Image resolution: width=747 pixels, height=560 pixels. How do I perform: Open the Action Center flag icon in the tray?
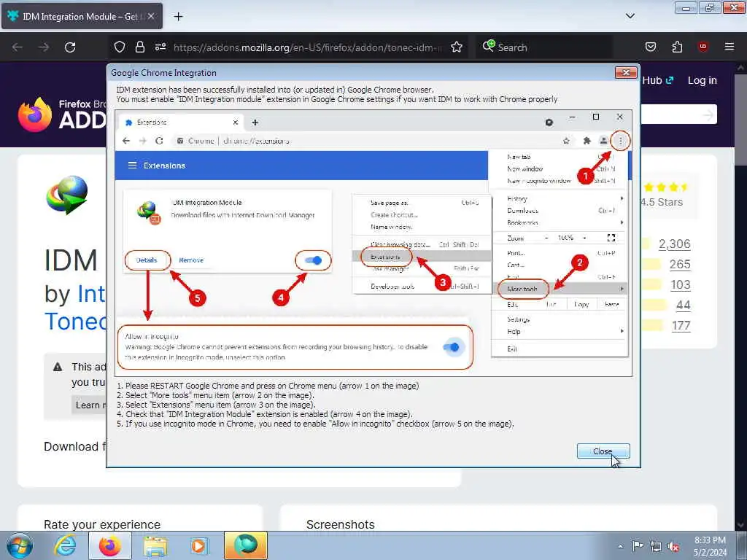(638, 546)
